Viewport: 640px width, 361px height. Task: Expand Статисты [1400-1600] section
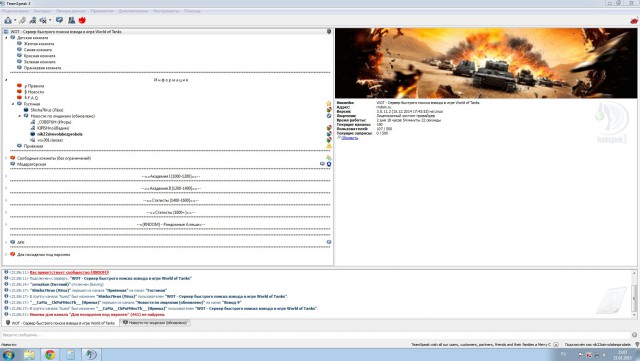coord(6,201)
